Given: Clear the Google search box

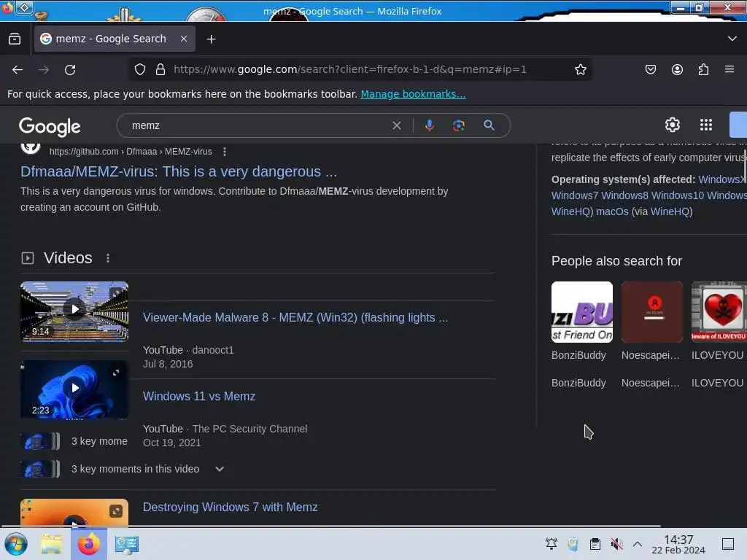Looking at the screenshot, I should (396, 125).
